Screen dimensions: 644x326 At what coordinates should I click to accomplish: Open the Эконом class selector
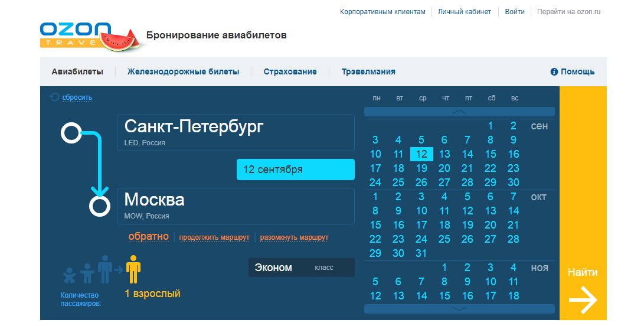(301, 268)
